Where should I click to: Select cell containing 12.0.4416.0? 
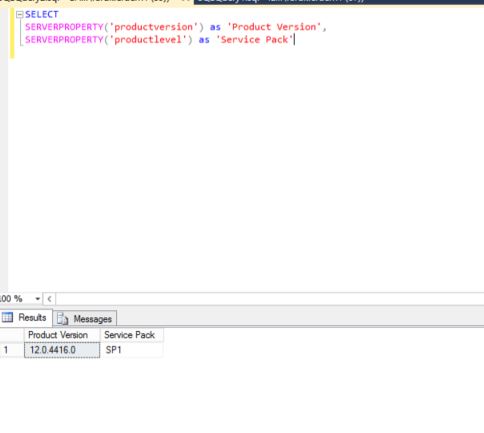(x=62, y=350)
